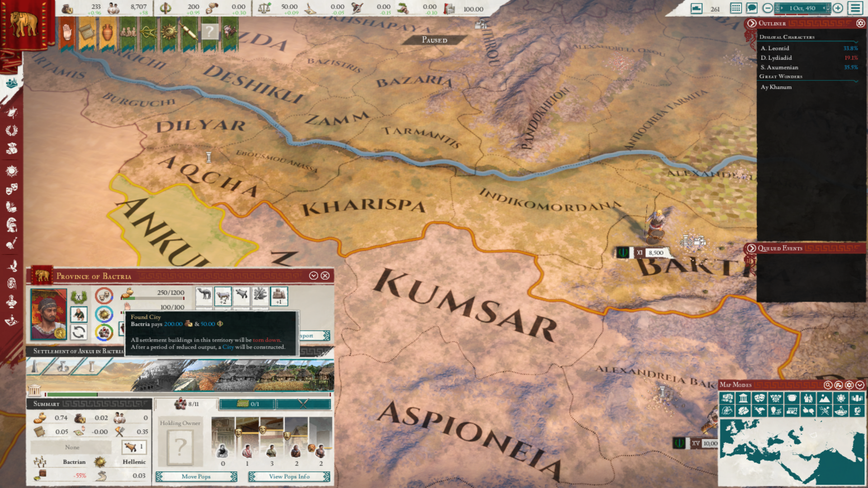868x488 pixels.
Task: Select the camel trade good slot
Action: (204, 296)
